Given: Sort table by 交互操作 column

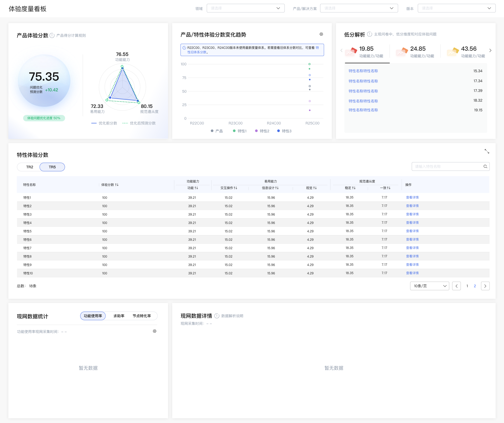Looking at the screenshot, I should tap(235, 188).
